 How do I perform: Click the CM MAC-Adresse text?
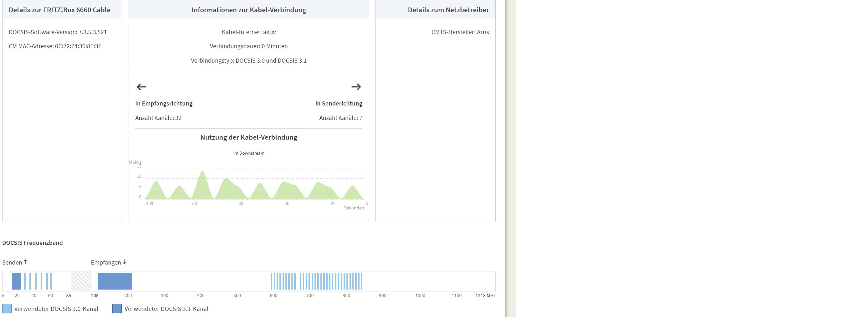[x=55, y=46]
